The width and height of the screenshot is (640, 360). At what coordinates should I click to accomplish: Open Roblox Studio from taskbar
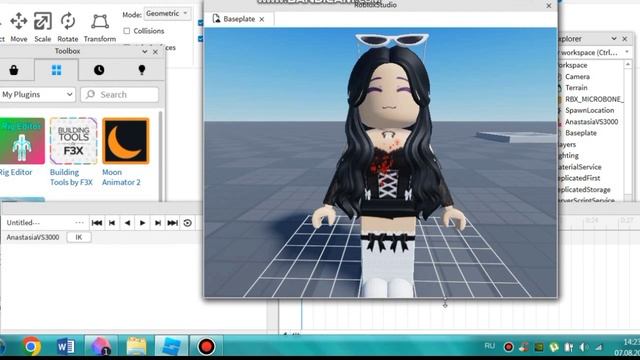point(171,347)
